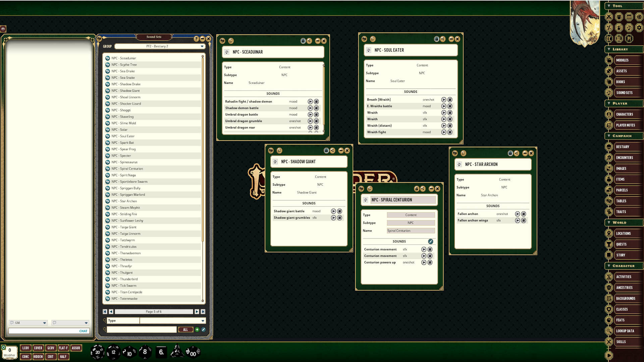Open the Sound board via music note tool icon
Image resolution: width=644 pixels, height=362 pixels.
(x=629, y=27)
